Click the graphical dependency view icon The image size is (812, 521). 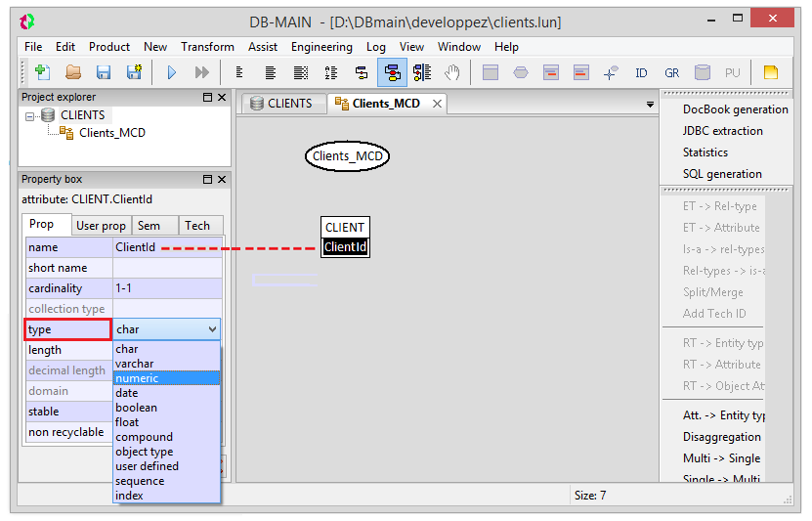point(422,72)
